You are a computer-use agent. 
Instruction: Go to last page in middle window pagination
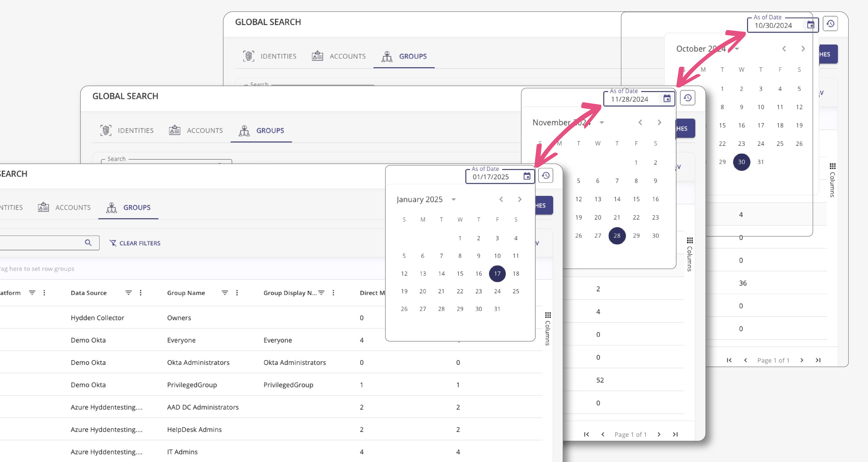click(675, 434)
